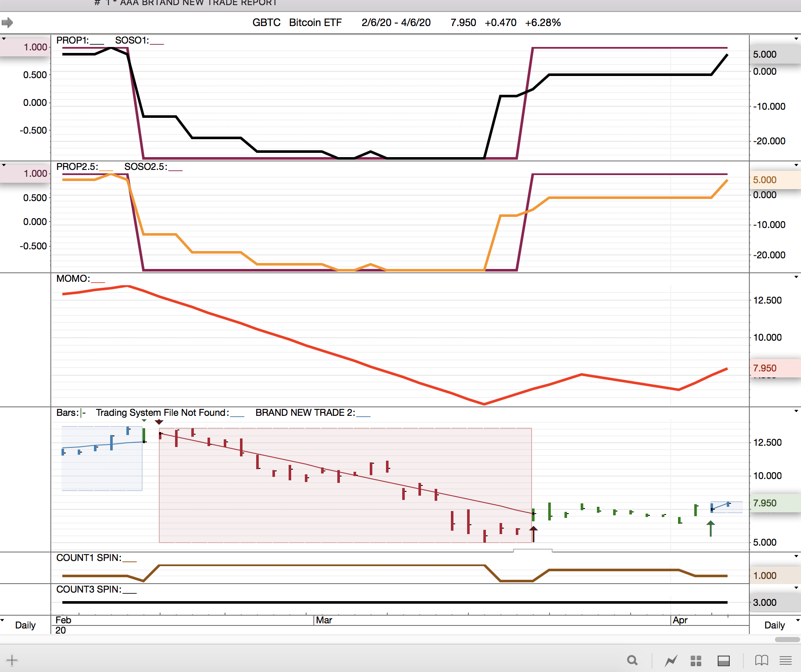Click the Apr label on the date axis

pos(680,620)
